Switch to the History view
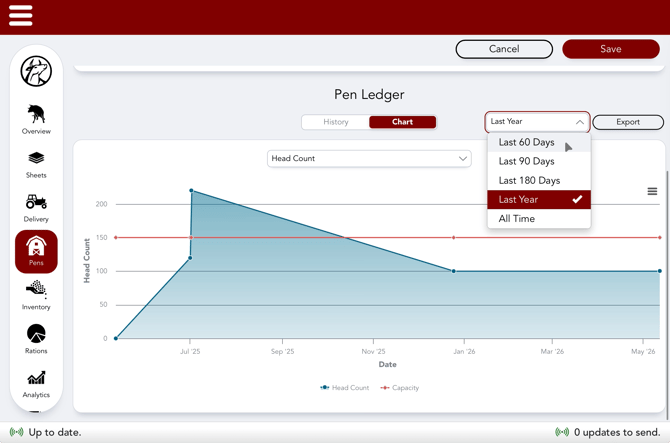Viewport: 670px width, 443px height. click(336, 122)
